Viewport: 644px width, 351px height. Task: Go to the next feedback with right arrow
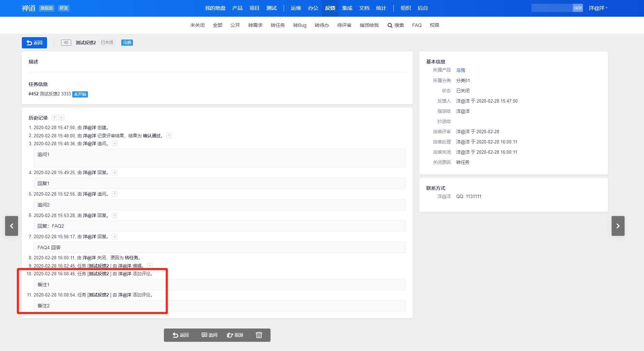[x=618, y=226]
